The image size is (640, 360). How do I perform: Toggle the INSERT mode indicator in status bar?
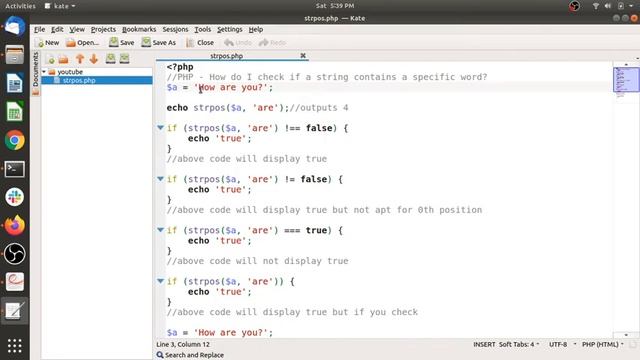coord(484,344)
